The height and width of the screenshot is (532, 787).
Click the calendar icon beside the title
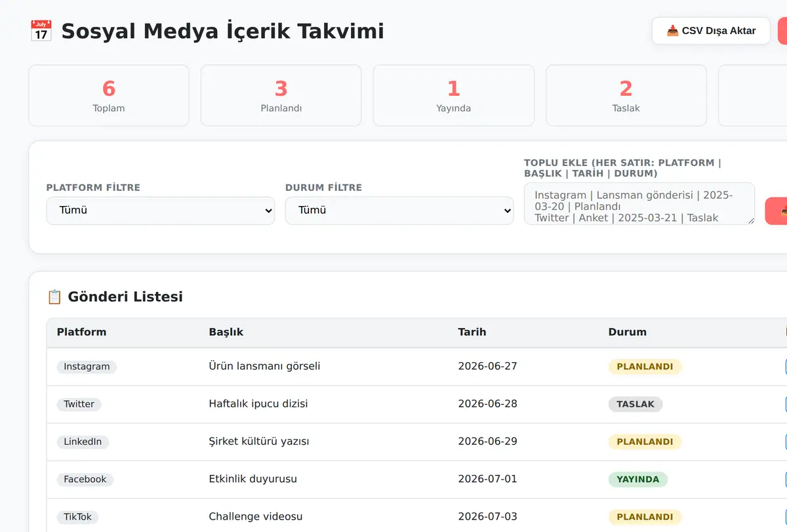[41, 31]
